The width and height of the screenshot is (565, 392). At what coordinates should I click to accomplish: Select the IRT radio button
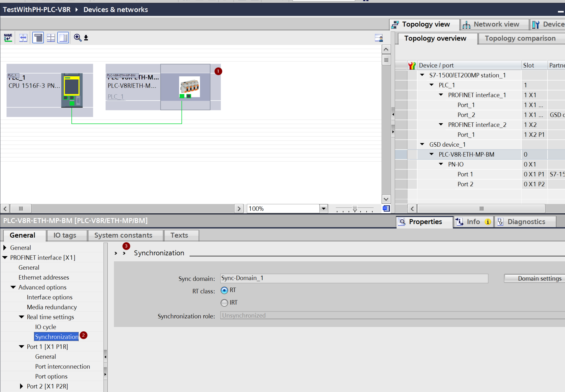(x=224, y=303)
